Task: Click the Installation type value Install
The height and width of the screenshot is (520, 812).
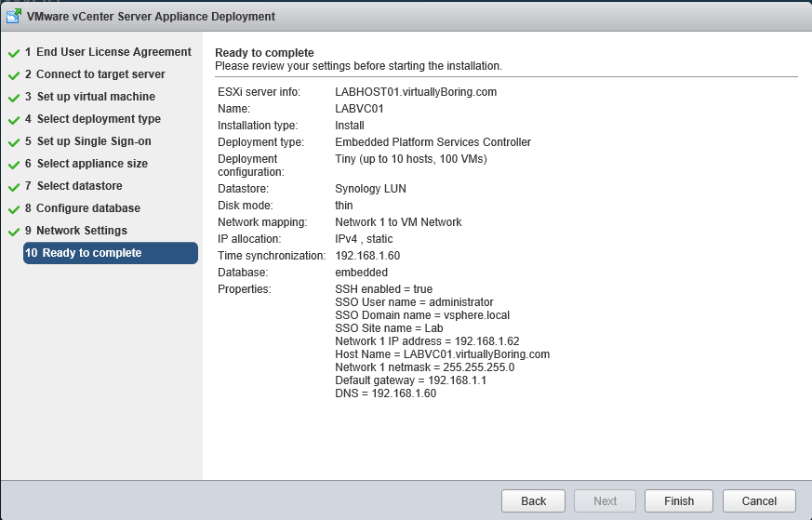Action: pyautogui.click(x=350, y=126)
